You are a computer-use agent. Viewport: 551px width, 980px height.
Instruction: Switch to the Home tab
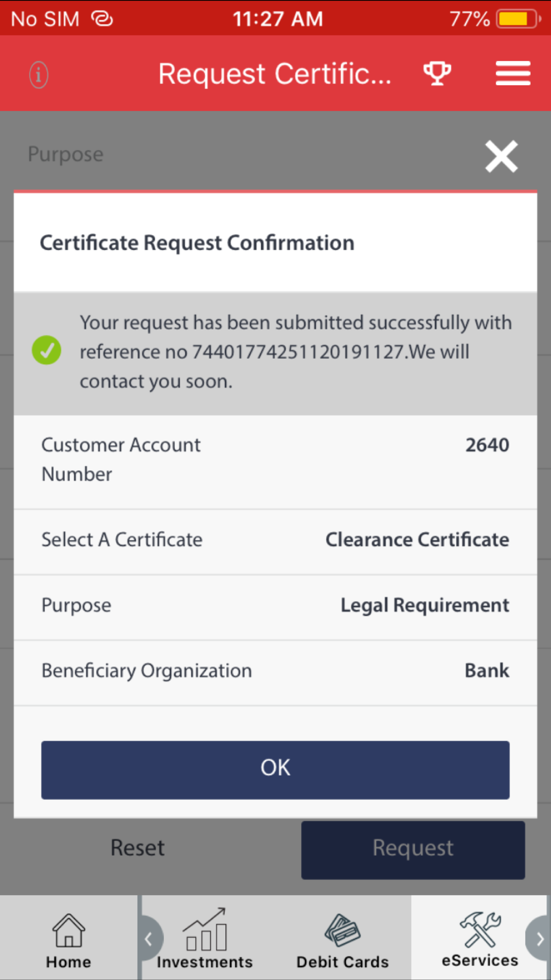(x=68, y=937)
